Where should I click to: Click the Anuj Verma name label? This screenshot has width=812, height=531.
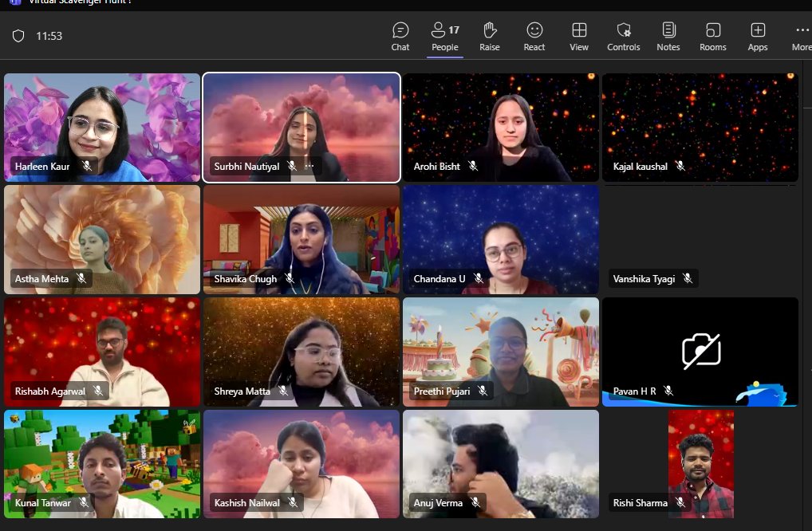click(x=438, y=502)
